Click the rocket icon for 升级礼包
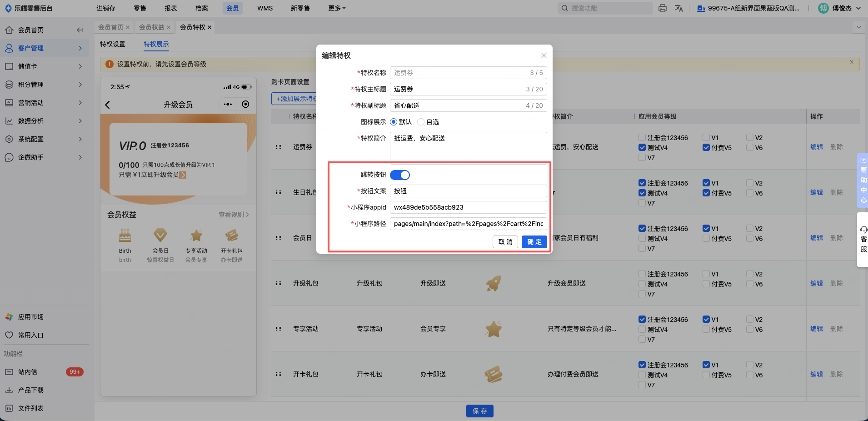The width and height of the screenshot is (868, 421). (494, 283)
